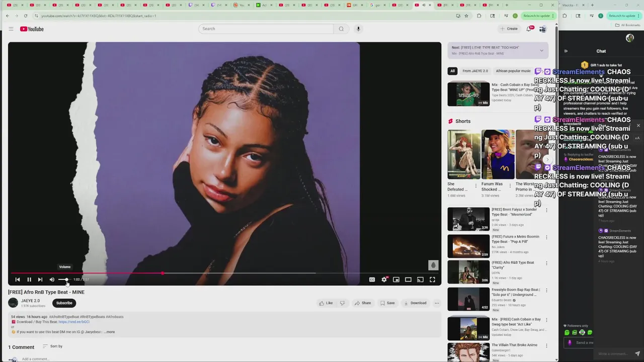Save the video to a playlist
The height and width of the screenshot is (362, 644).
pyautogui.click(x=387, y=303)
